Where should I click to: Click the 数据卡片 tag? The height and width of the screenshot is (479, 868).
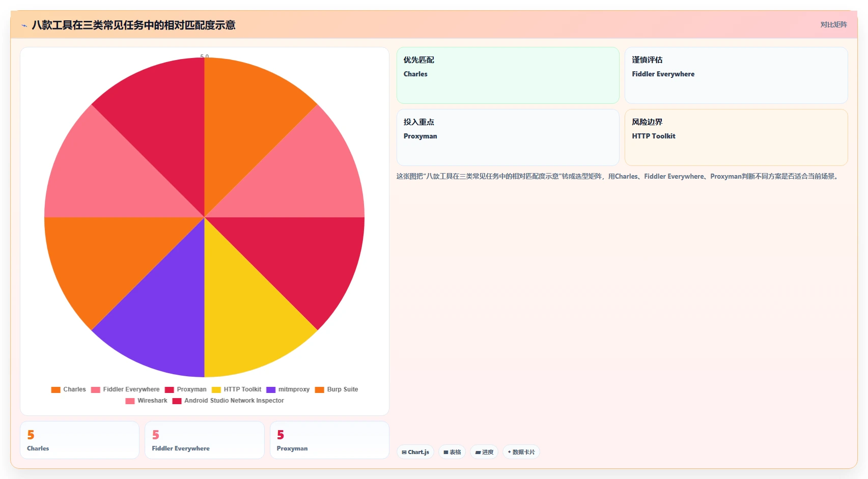521,452
